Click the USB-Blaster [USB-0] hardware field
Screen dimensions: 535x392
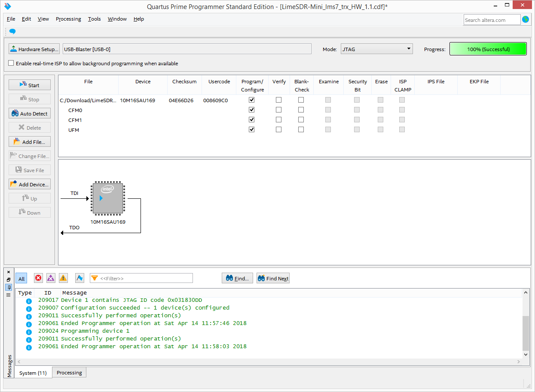(187, 49)
